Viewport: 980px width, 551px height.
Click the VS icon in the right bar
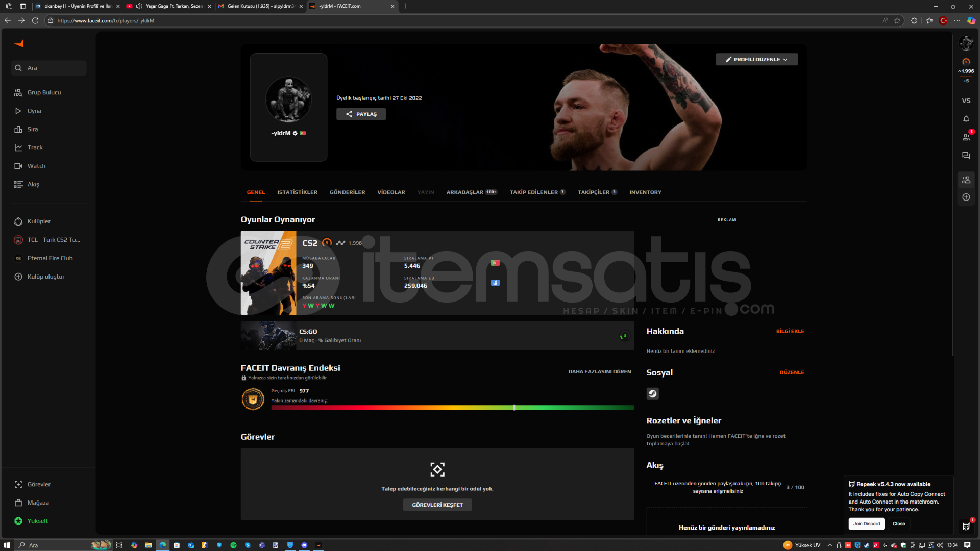click(x=966, y=101)
